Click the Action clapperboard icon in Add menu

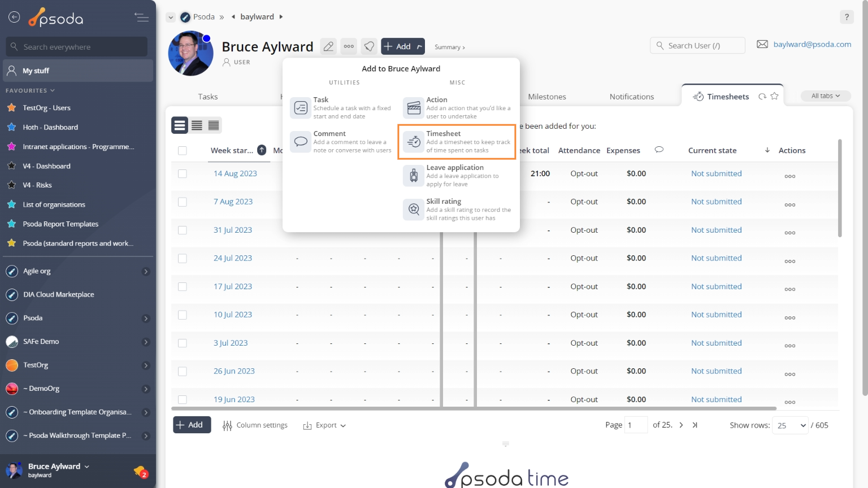414,107
